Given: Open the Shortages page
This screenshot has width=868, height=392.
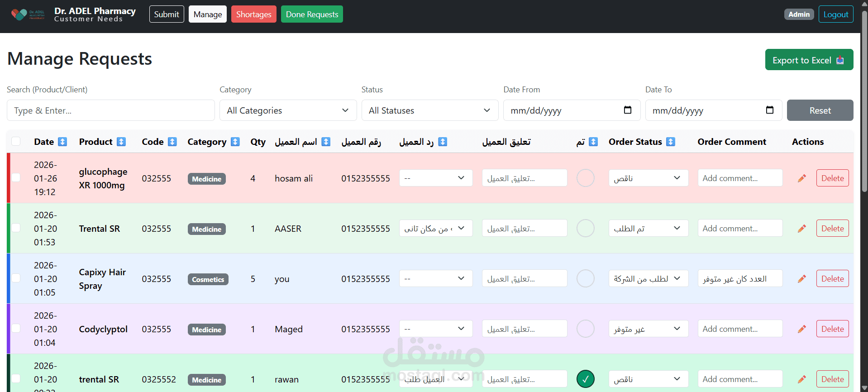Looking at the screenshot, I should click(254, 14).
